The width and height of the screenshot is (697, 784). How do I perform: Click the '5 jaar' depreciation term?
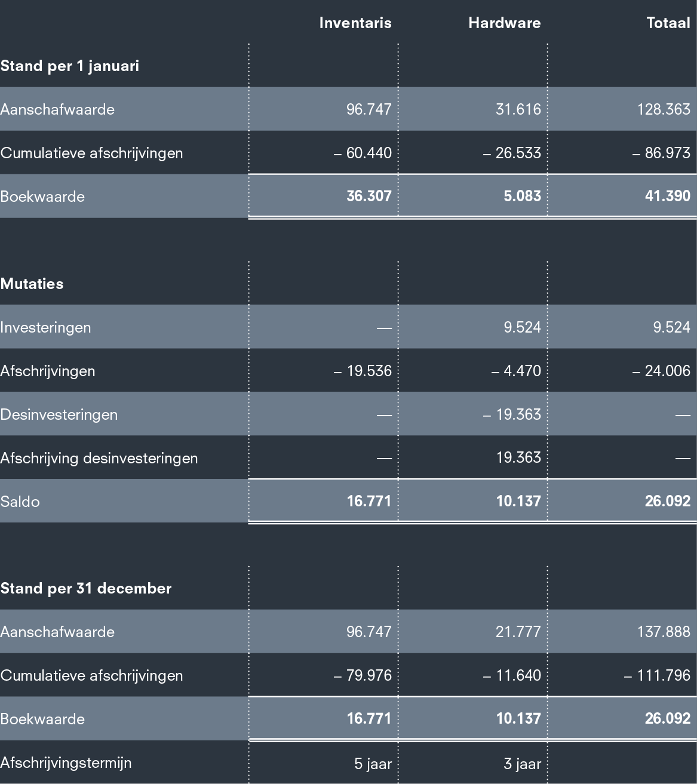(373, 763)
